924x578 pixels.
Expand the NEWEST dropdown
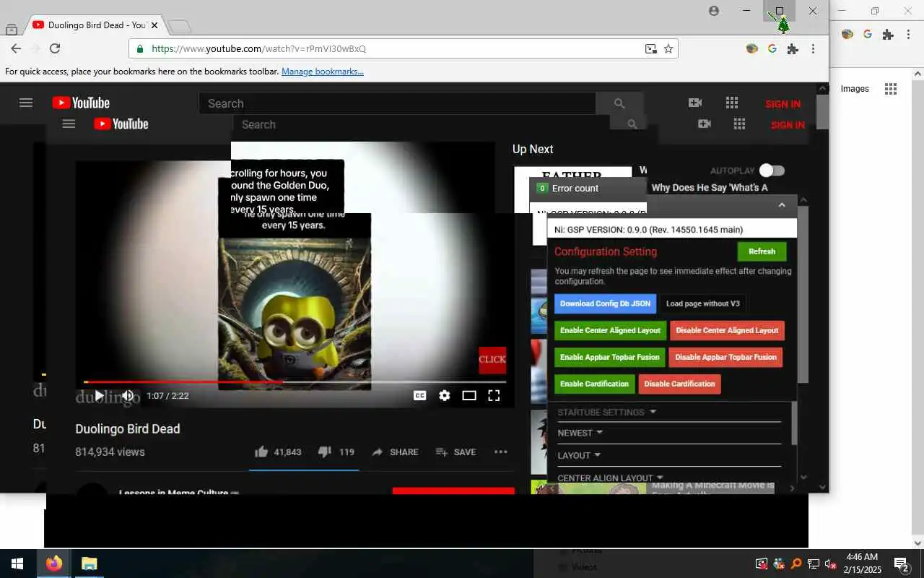[x=580, y=433]
